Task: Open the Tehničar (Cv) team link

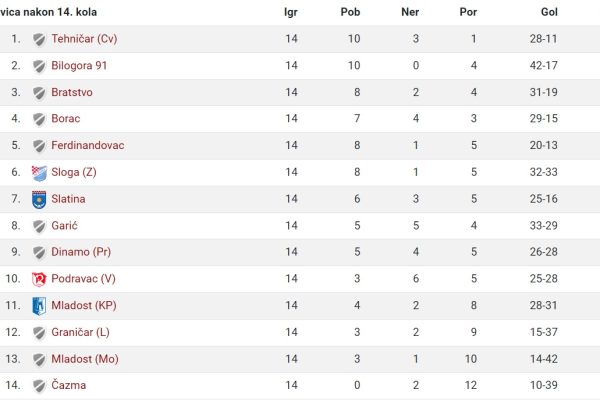Action: (x=84, y=39)
